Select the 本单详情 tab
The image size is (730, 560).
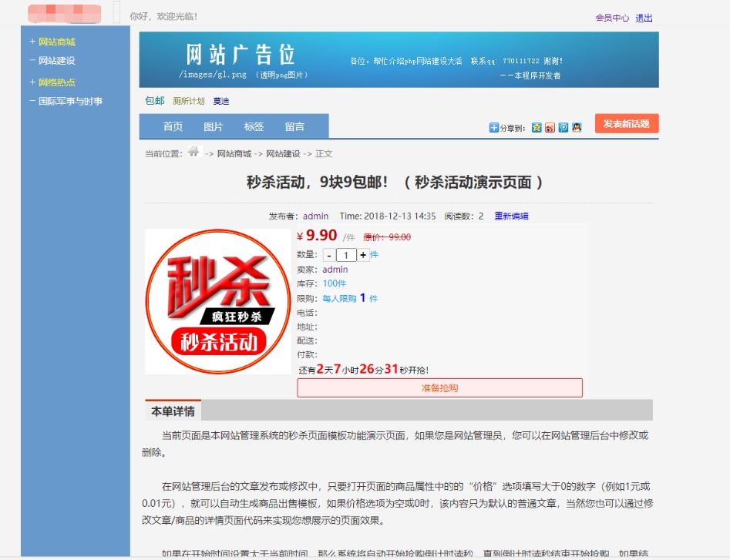(x=173, y=411)
